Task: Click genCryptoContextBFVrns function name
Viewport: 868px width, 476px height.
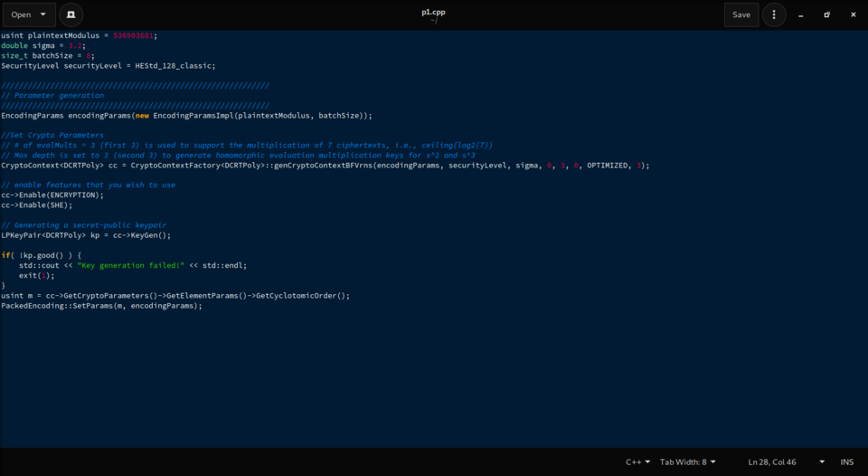Action: point(324,166)
